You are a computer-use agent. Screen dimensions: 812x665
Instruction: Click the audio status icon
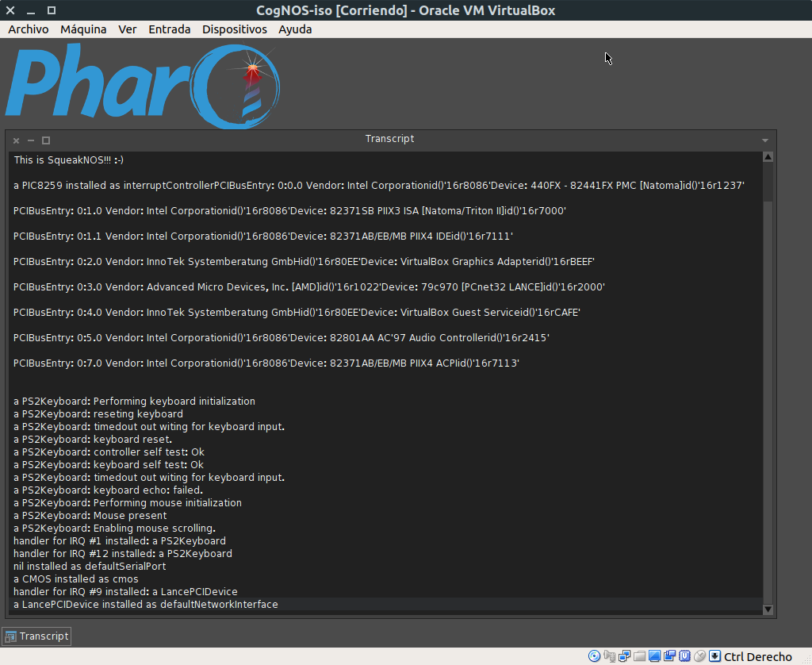coord(610,656)
